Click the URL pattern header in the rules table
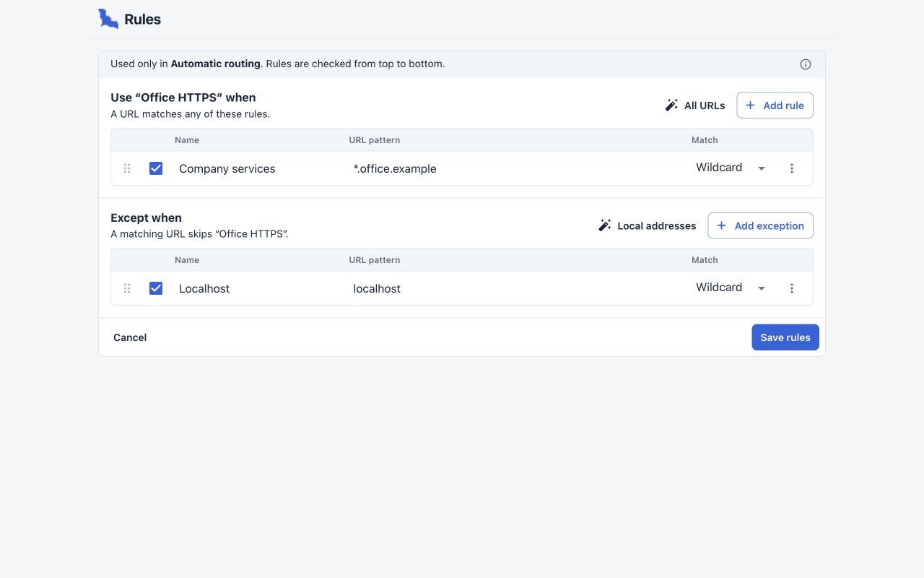Image resolution: width=924 pixels, height=578 pixels. point(375,140)
